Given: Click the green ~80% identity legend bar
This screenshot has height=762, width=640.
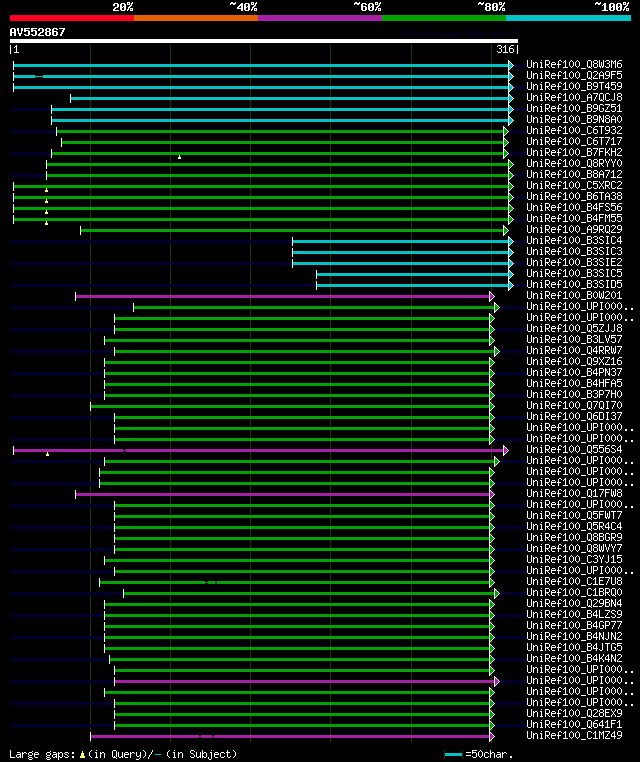Looking at the screenshot, I should pyautogui.click(x=444, y=18).
